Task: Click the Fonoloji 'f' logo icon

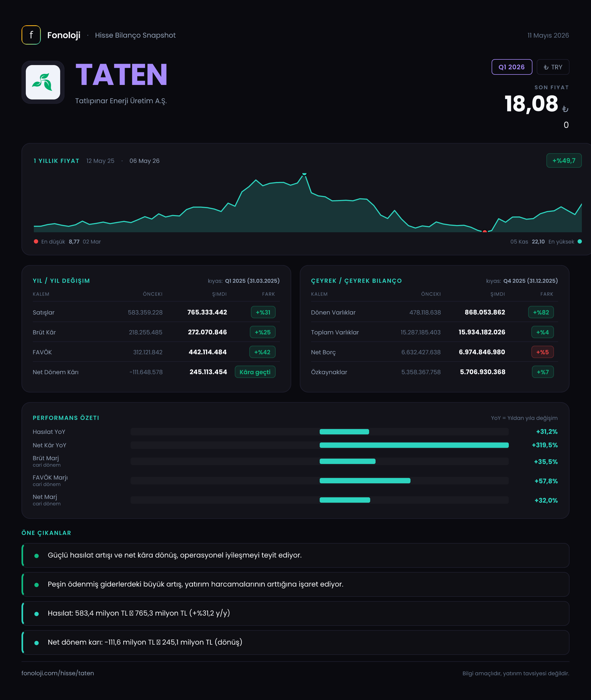Action: click(31, 35)
